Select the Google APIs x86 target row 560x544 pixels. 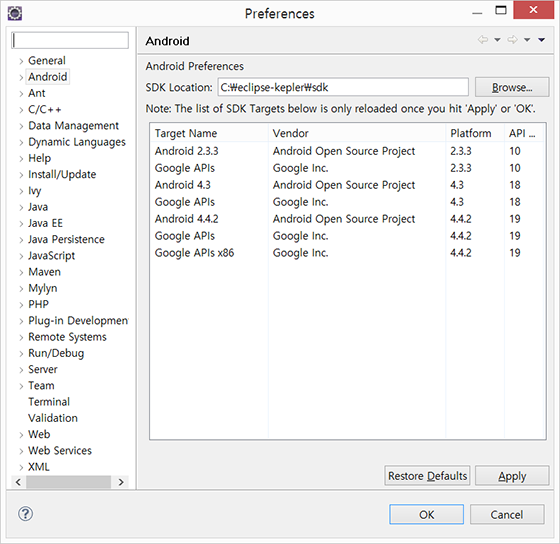coord(347,253)
